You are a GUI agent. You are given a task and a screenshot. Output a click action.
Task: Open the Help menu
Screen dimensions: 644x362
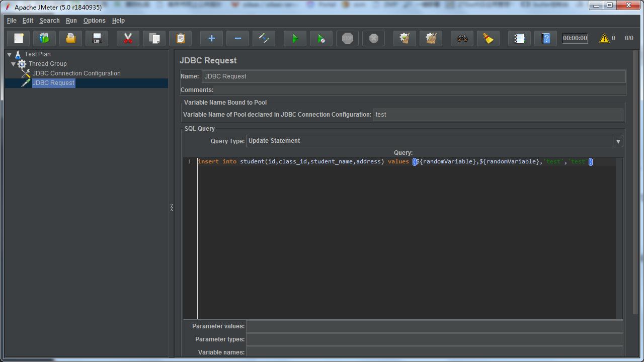tap(118, 21)
